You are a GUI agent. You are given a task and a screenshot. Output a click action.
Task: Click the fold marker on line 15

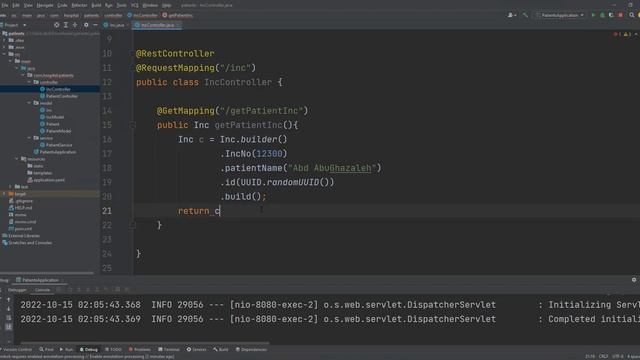133,125
